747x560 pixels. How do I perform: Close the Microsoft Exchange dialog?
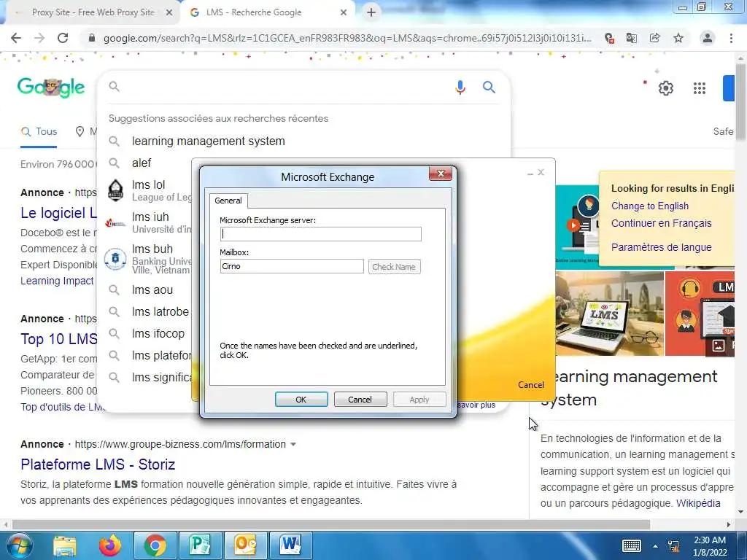(441, 174)
